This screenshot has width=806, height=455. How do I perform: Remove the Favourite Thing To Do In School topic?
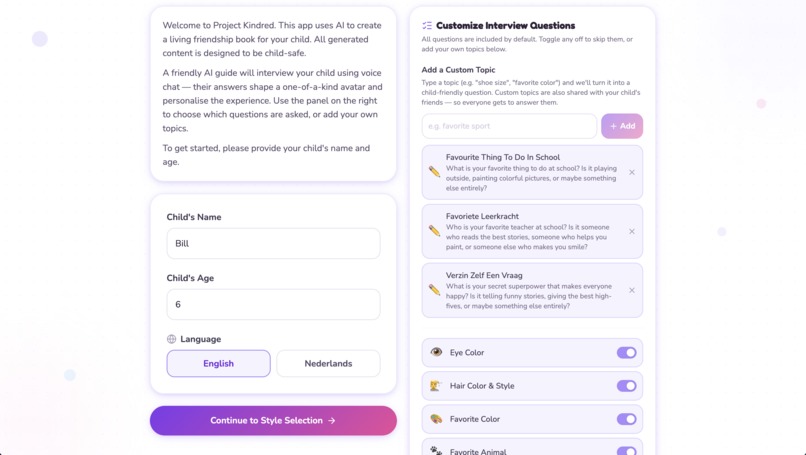632,172
